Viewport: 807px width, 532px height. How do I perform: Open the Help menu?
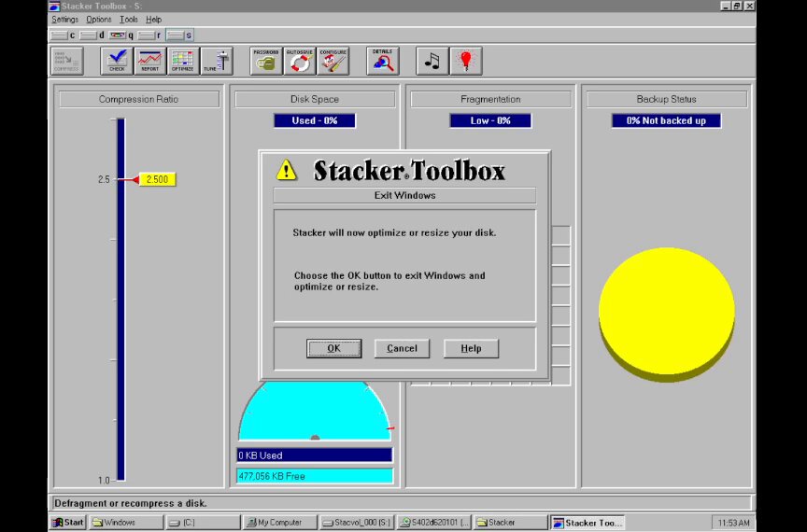point(153,20)
